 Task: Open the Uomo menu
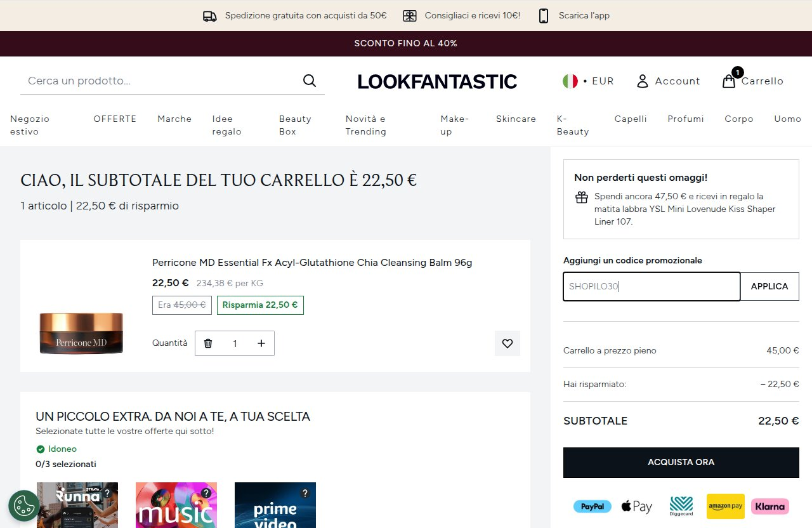[x=788, y=119]
